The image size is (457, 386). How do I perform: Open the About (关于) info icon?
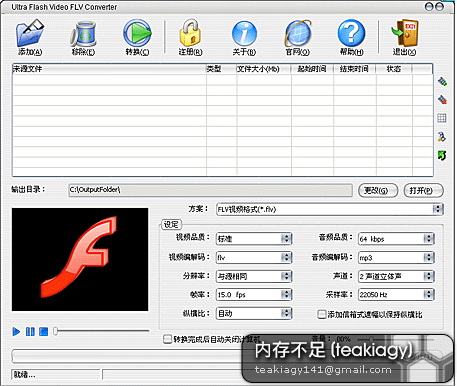point(244,33)
